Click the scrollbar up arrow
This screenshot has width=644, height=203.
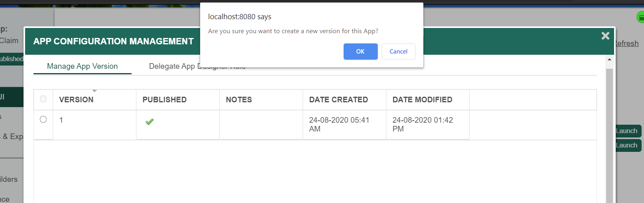pos(609,60)
